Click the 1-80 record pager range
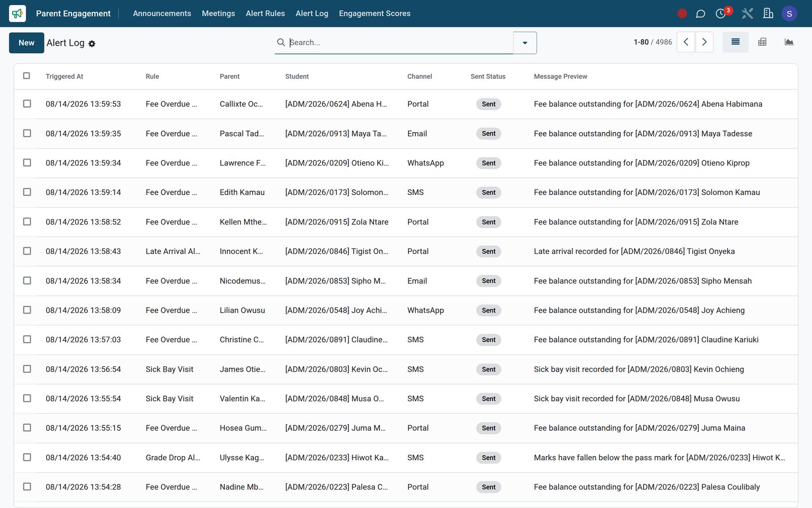This screenshot has width=812, height=508. tap(641, 42)
